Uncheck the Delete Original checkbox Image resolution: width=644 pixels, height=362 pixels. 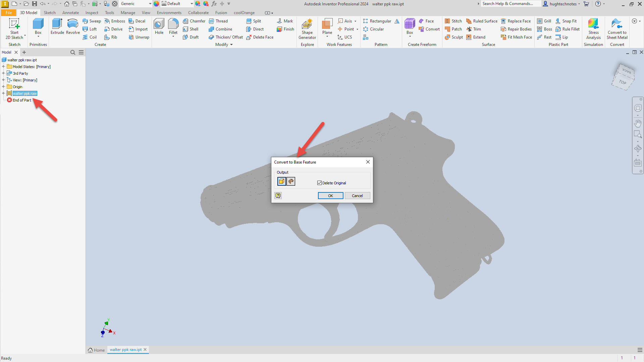pyautogui.click(x=319, y=183)
